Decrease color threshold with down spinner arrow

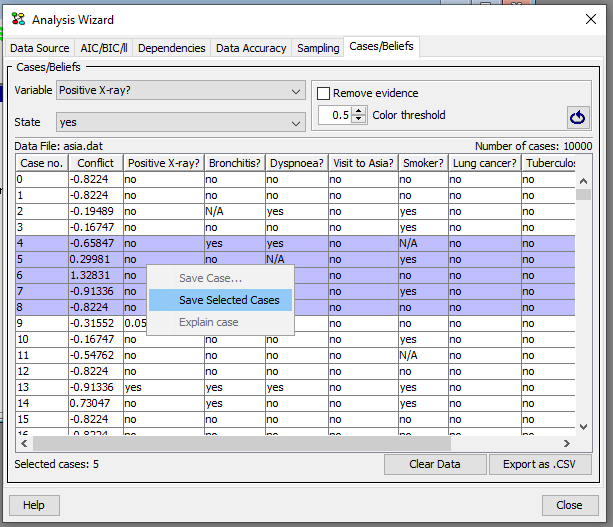(x=358, y=119)
